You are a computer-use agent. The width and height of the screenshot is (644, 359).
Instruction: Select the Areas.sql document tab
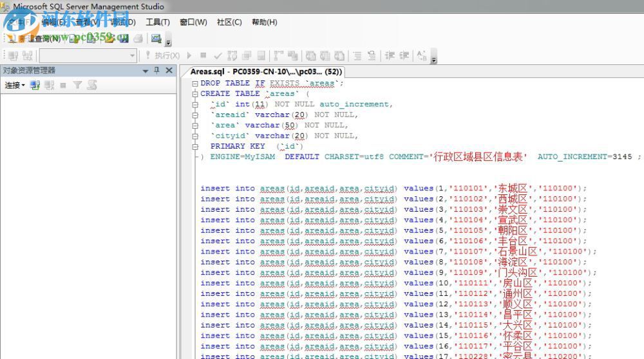(x=266, y=71)
